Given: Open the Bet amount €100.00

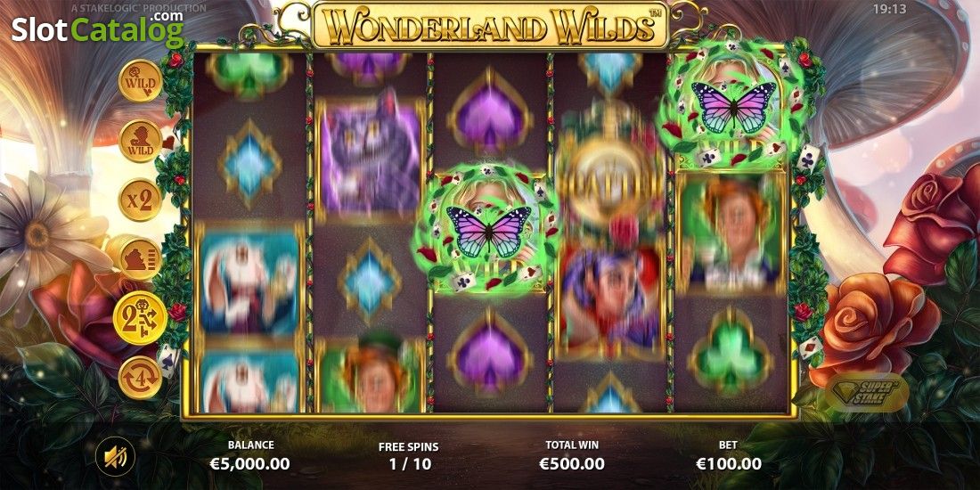Looking at the screenshot, I should point(728,456).
